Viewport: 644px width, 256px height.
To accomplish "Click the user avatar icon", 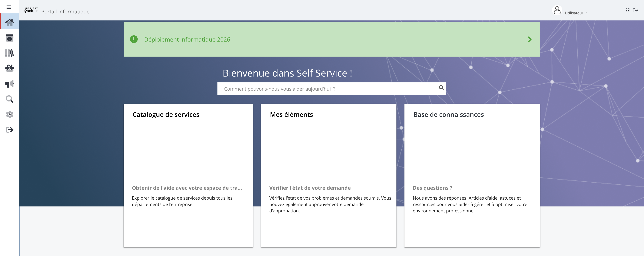I will click(x=557, y=11).
